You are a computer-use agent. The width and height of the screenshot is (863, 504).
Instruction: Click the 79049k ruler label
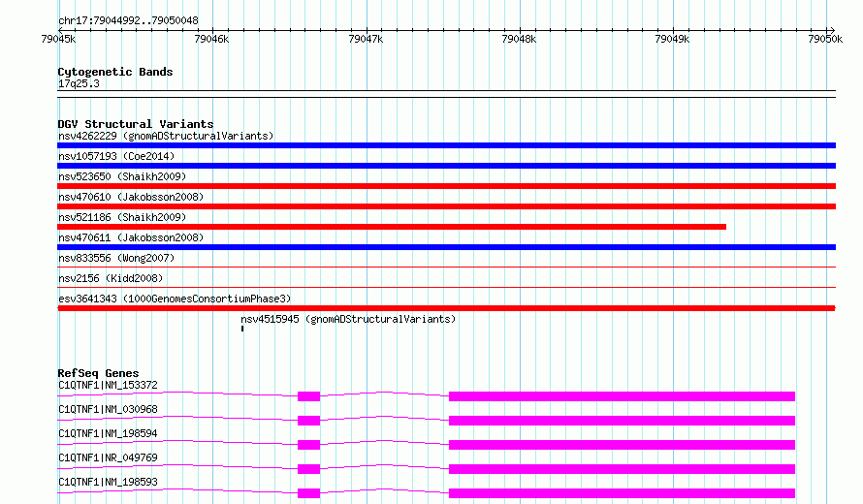672,39
